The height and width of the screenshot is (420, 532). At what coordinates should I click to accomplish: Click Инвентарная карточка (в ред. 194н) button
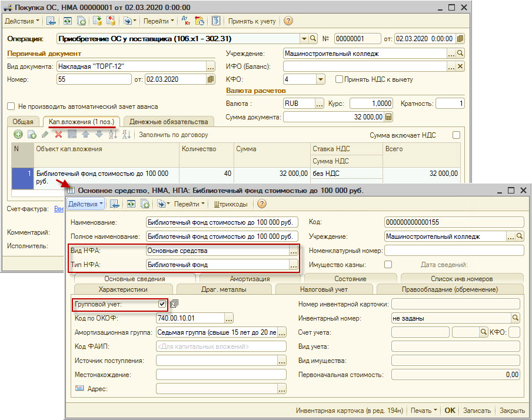click(350, 410)
